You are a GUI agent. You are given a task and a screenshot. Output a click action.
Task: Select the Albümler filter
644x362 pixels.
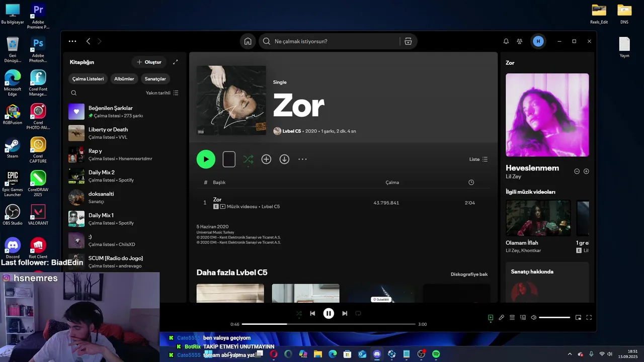124,79
